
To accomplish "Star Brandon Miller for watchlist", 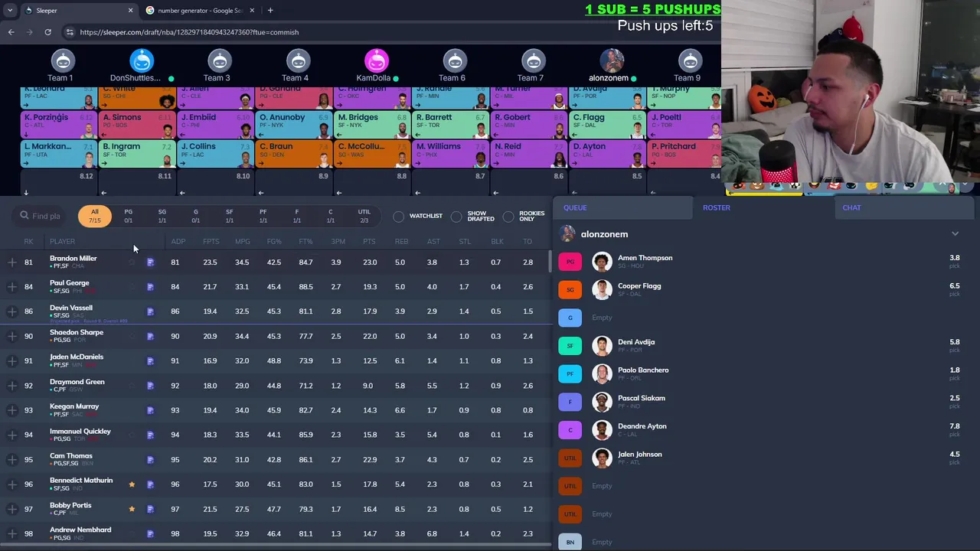I will [132, 262].
